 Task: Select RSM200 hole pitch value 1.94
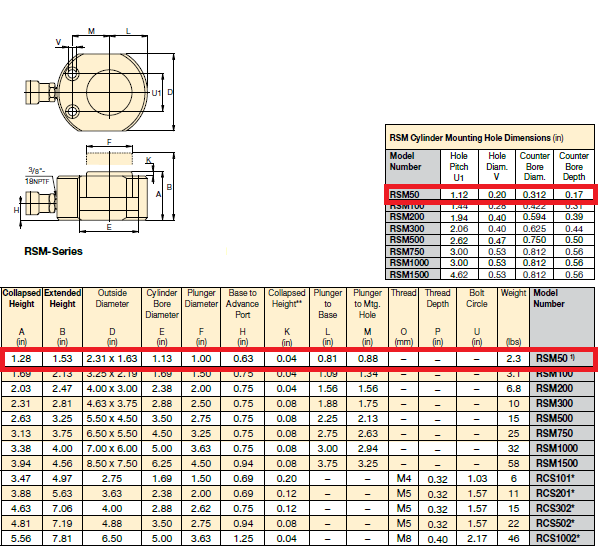coord(459,217)
